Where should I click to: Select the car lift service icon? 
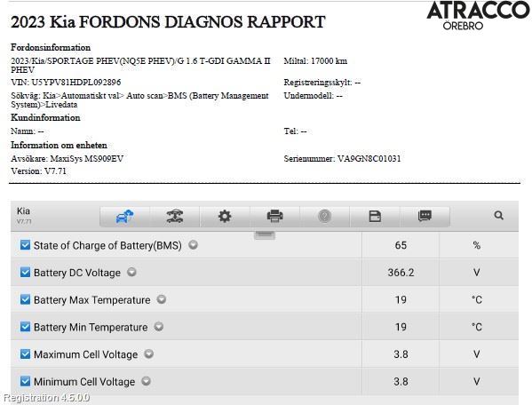[x=175, y=216]
